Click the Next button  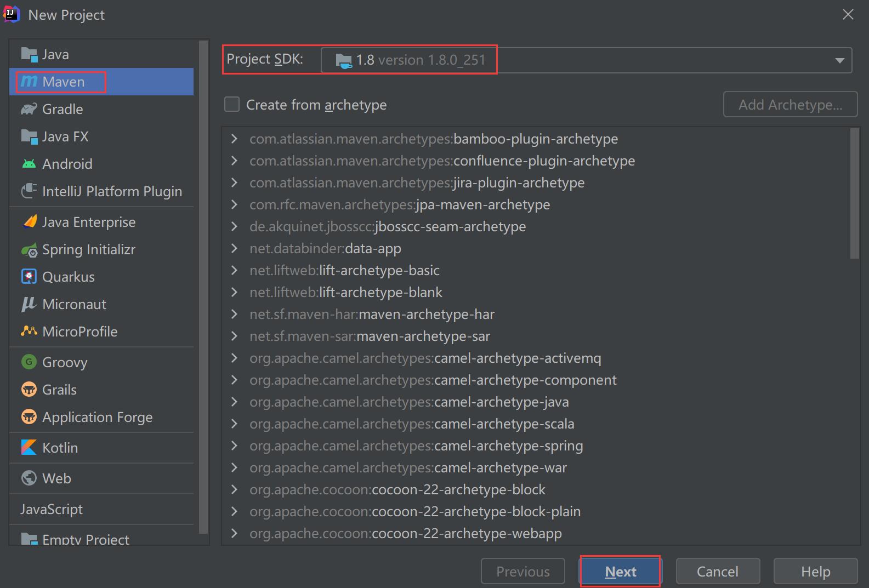[x=621, y=572]
